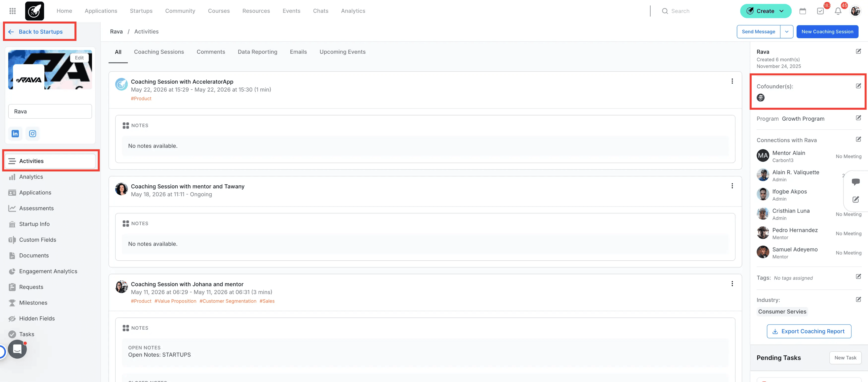Edit Tags pencil icon
The image size is (868, 382).
[858, 277]
